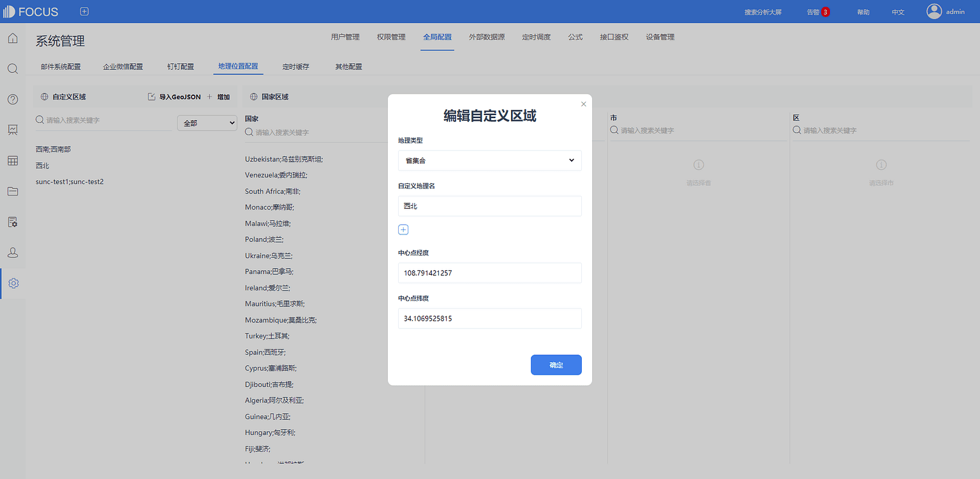Viewport: 980px width, 479px height.
Task: Click the globe icon beside 国家区域
Action: (x=253, y=97)
